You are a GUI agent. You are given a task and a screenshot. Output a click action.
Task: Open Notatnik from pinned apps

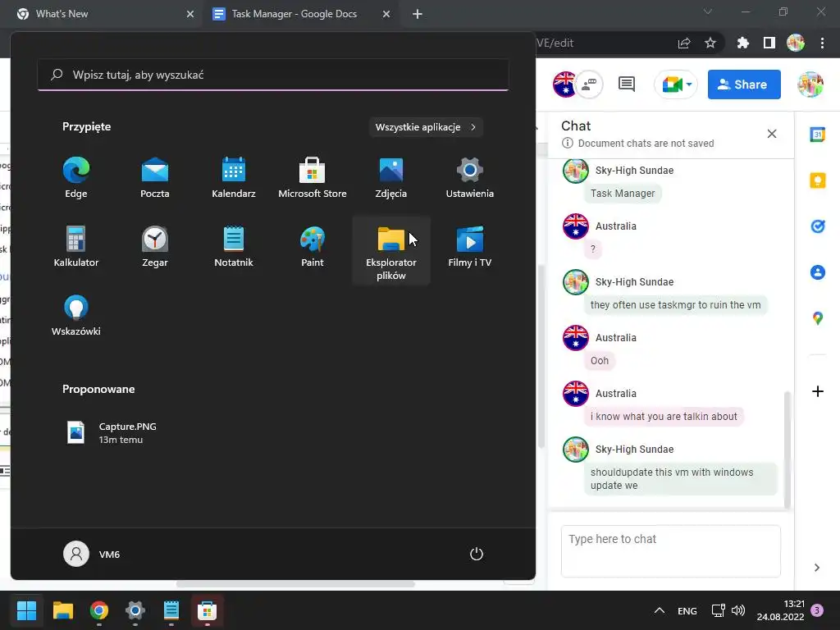click(x=234, y=247)
